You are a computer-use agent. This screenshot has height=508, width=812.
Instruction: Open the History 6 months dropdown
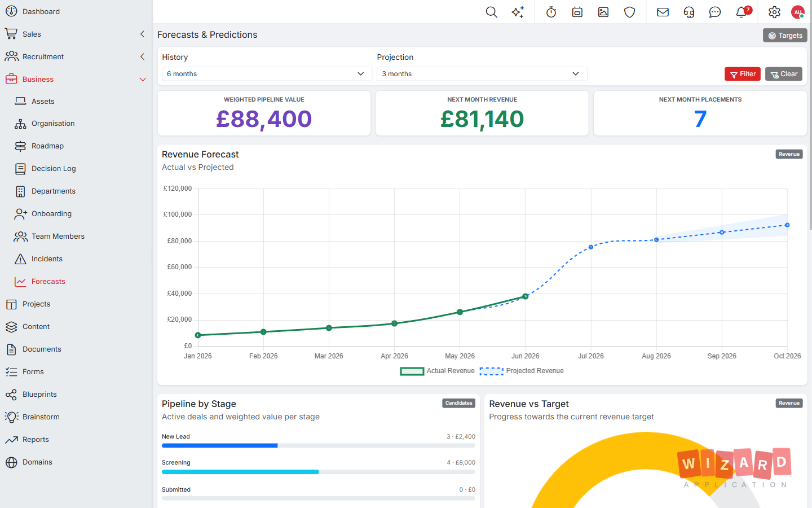[267, 74]
